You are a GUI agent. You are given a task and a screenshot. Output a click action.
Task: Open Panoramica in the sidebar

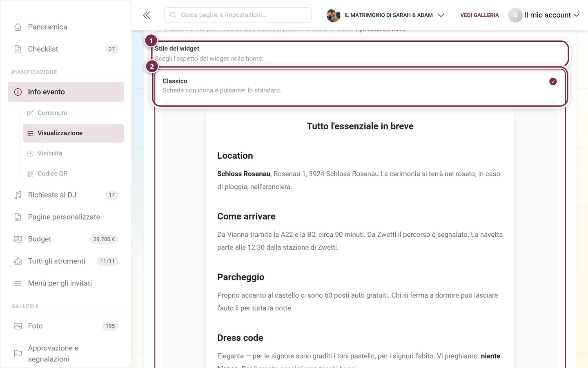click(x=66, y=27)
